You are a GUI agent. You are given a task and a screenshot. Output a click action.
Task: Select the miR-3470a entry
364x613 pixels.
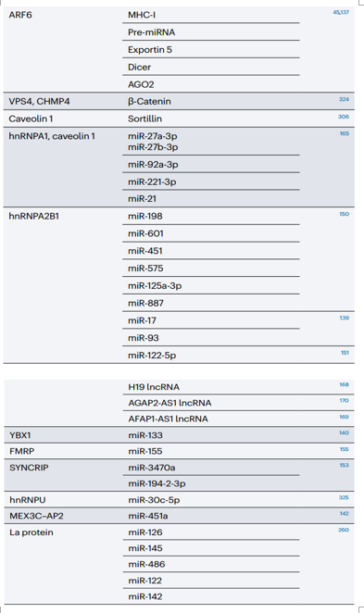(152, 468)
